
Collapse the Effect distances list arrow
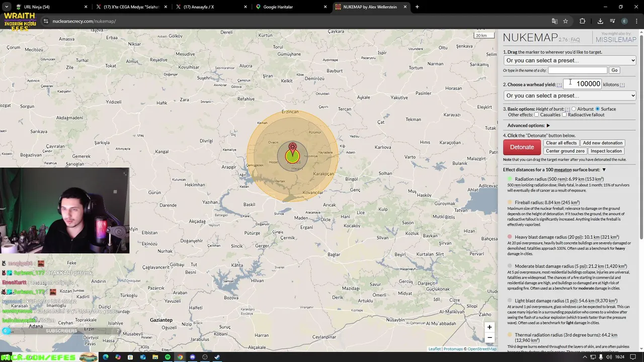click(x=604, y=170)
